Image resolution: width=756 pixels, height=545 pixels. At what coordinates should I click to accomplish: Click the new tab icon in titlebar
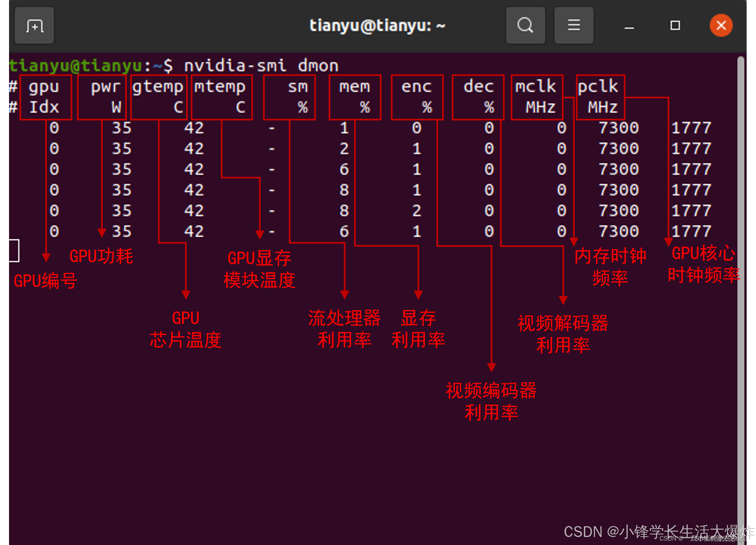[34, 26]
